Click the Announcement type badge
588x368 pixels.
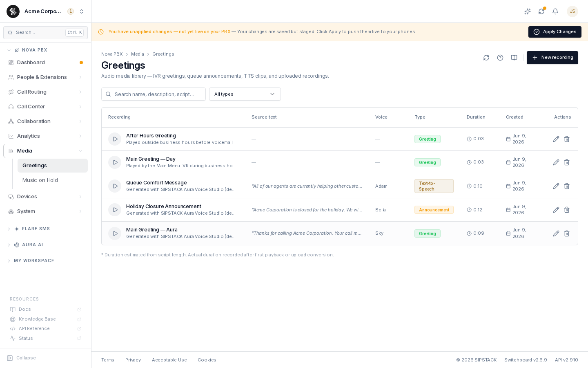[x=434, y=210]
